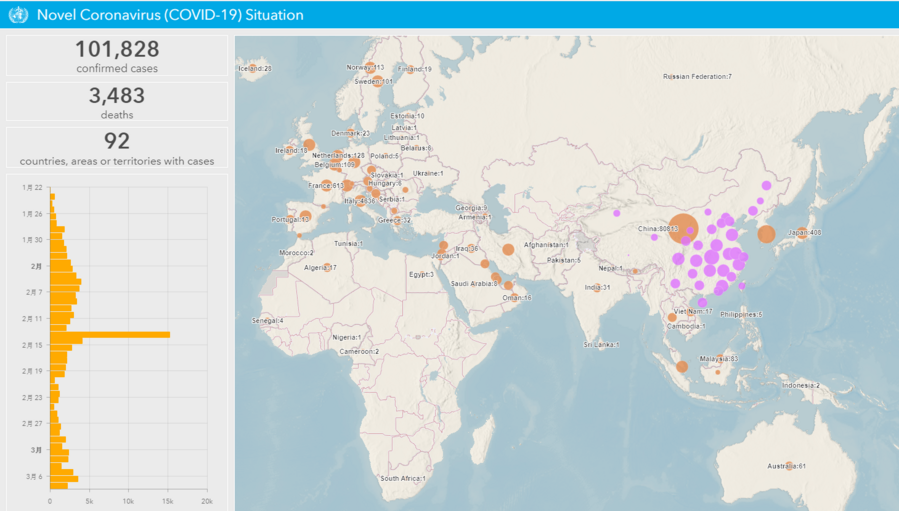Open the confirmed cases panel
Image resolution: width=899 pixels, height=511 pixels.
(117, 56)
